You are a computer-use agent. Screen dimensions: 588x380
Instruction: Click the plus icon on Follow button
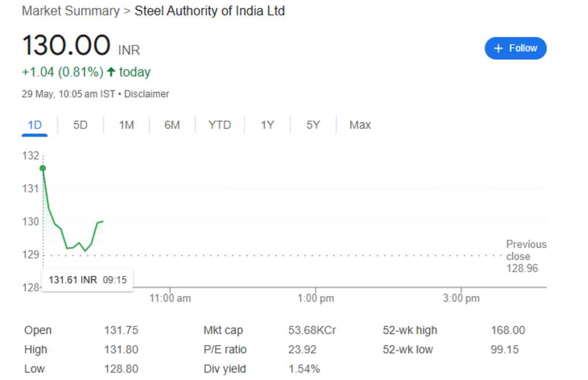coord(498,48)
